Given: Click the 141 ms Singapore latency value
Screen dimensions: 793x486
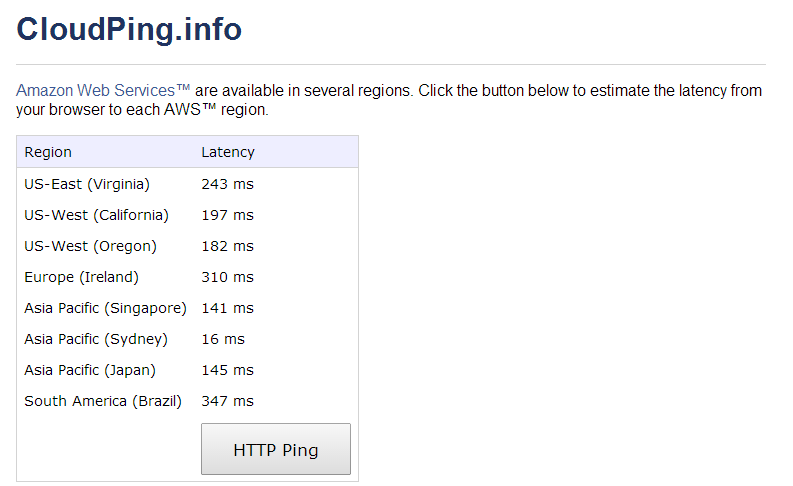Looking at the screenshot, I should [x=228, y=308].
